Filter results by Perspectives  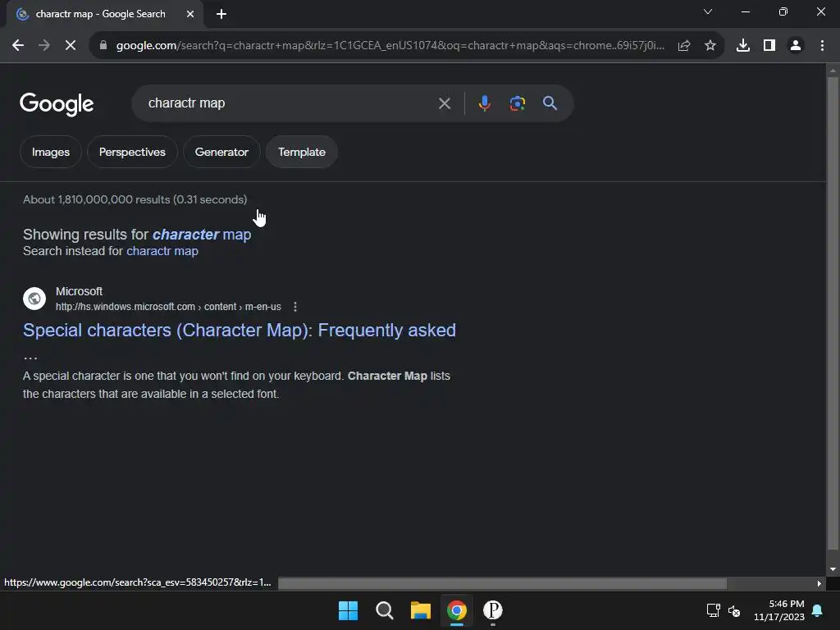[132, 152]
